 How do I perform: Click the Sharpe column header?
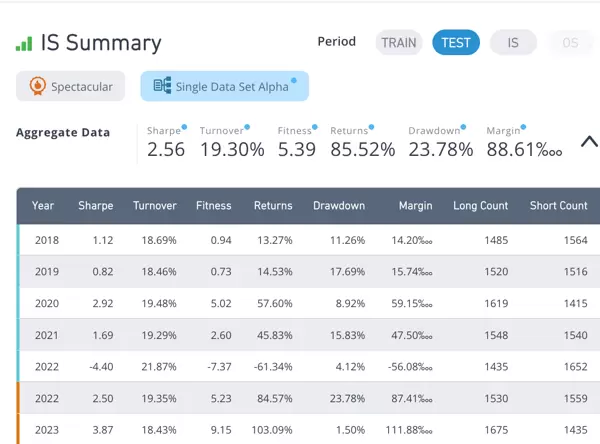[x=96, y=206]
